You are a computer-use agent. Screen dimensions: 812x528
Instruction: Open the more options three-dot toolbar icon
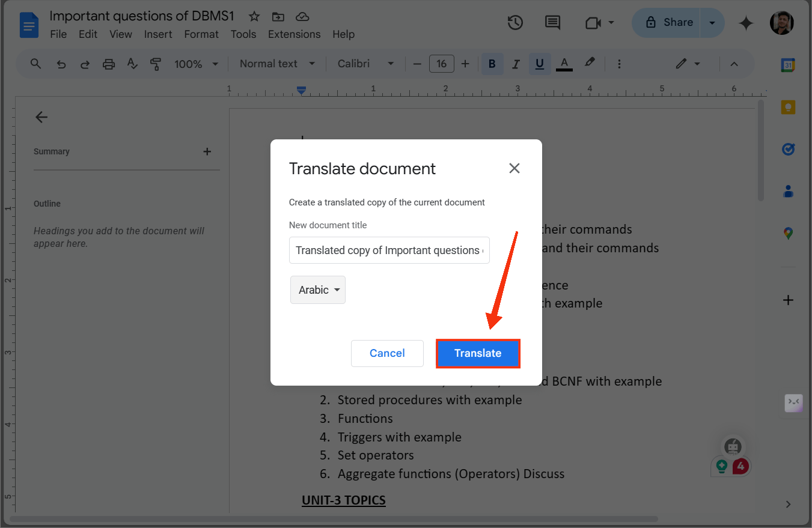pyautogui.click(x=619, y=64)
